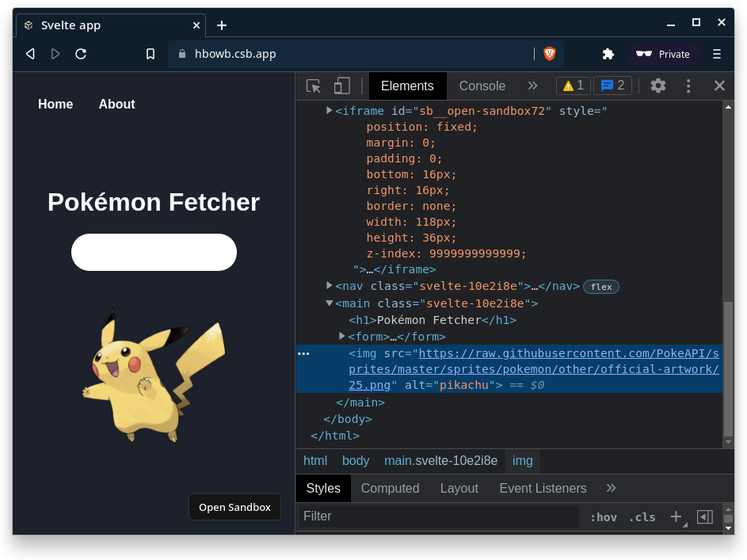Activate the inspect element picker
The height and width of the screenshot is (560, 747).
coord(313,86)
